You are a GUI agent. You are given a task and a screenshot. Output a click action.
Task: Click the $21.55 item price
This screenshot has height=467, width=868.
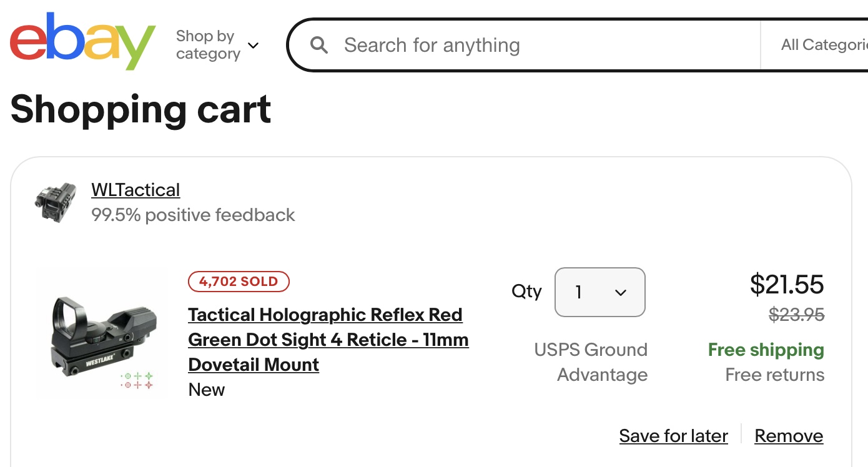[x=787, y=284]
